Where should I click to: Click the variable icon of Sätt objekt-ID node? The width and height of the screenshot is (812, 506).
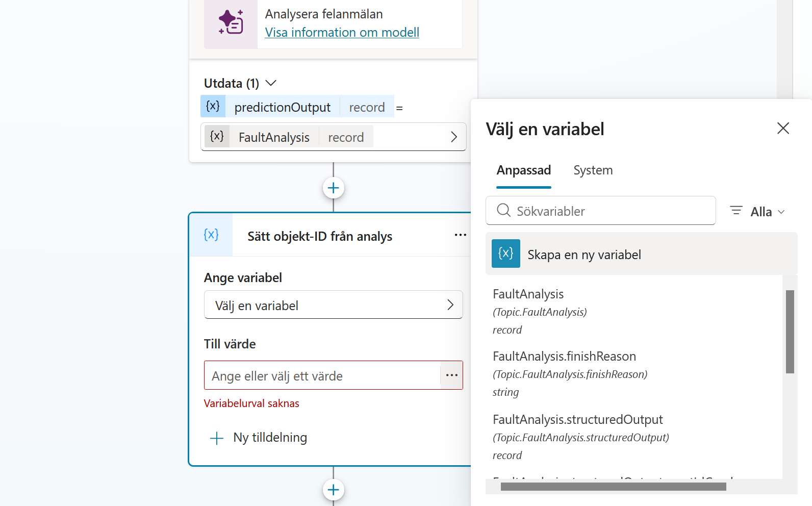click(x=211, y=235)
